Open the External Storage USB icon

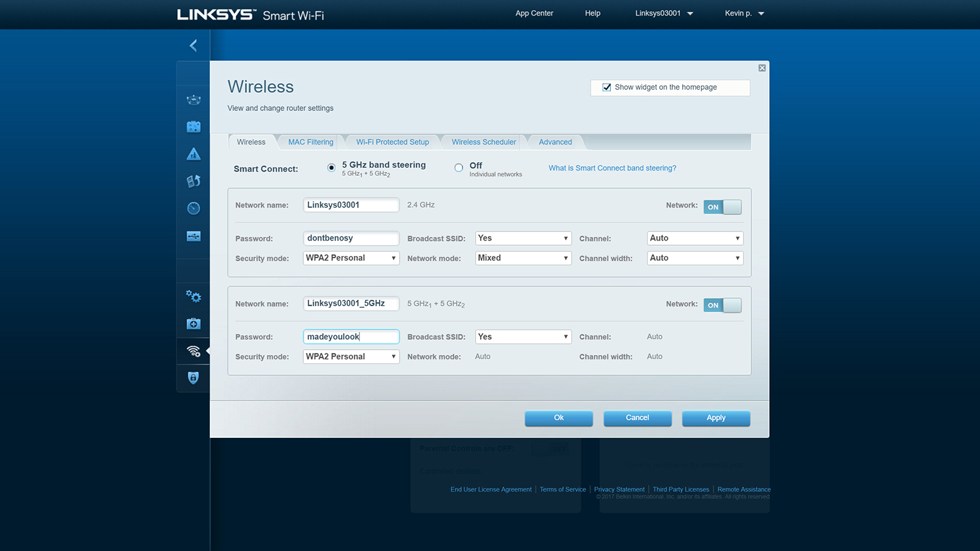point(193,236)
